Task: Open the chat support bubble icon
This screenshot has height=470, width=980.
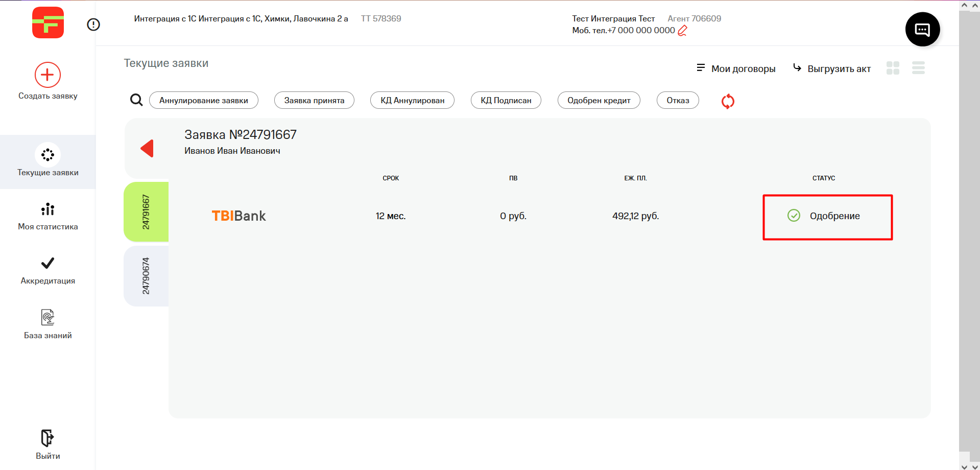Action: pos(922,29)
